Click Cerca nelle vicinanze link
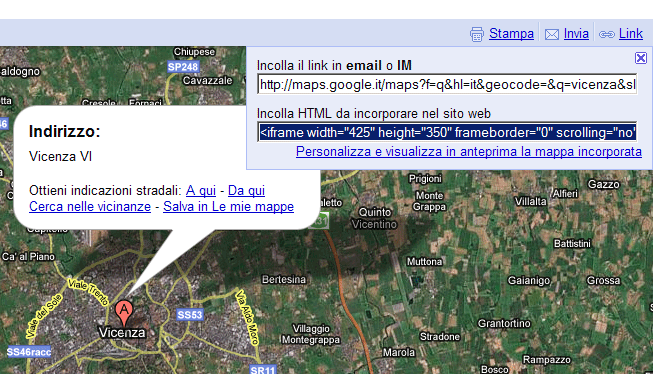 (x=90, y=207)
